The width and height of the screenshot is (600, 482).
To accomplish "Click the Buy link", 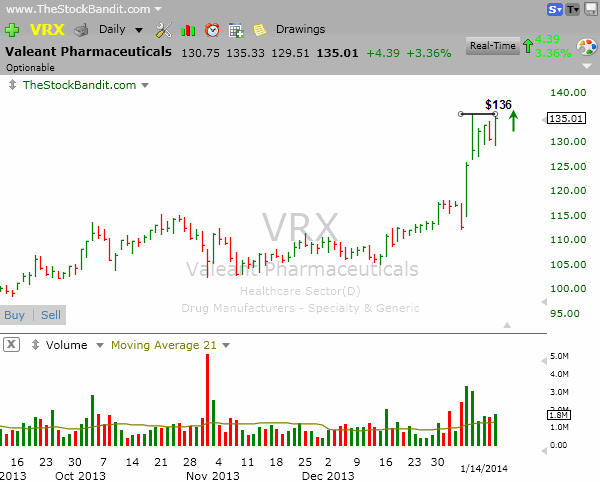I will [x=15, y=315].
